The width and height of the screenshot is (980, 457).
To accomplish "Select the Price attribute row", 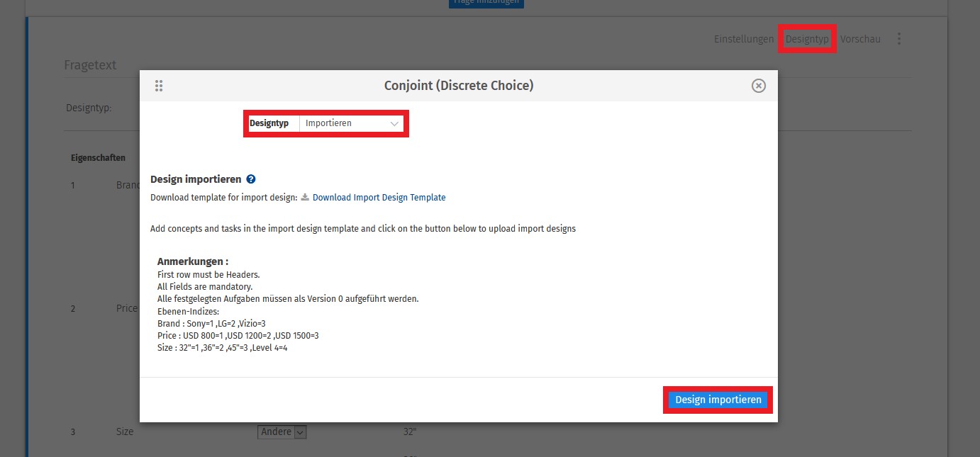I will coord(126,308).
